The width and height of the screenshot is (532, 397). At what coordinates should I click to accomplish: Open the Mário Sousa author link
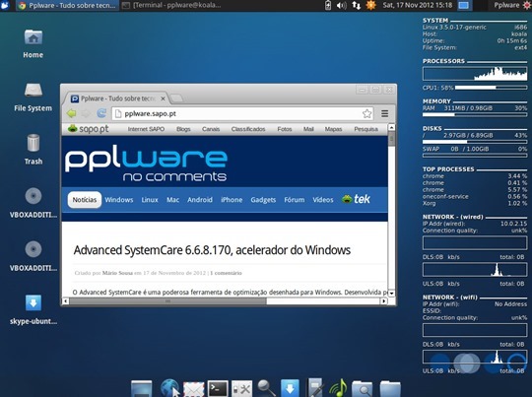click(x=117, y=273)
